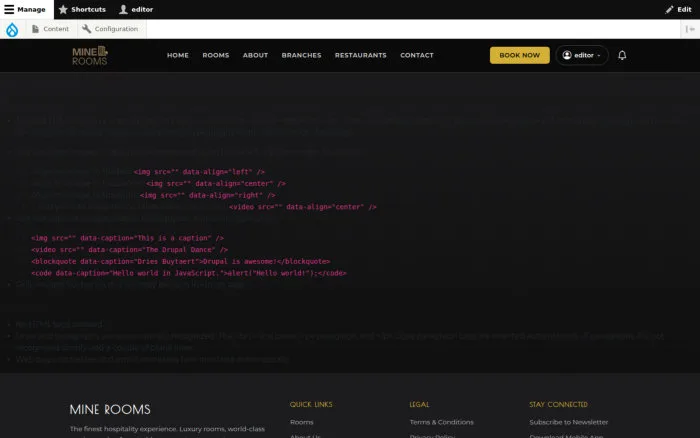Click the data-align="right" img code
Viewport: 700px width, 438px height.
(x=207, y=196)
